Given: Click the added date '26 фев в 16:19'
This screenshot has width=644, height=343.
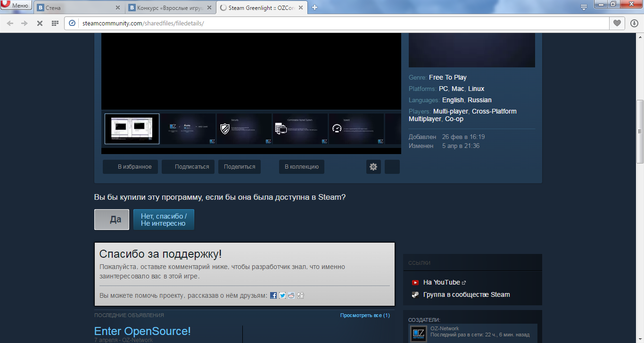Looking at the screenshot, I should click(x=463, y=137).
